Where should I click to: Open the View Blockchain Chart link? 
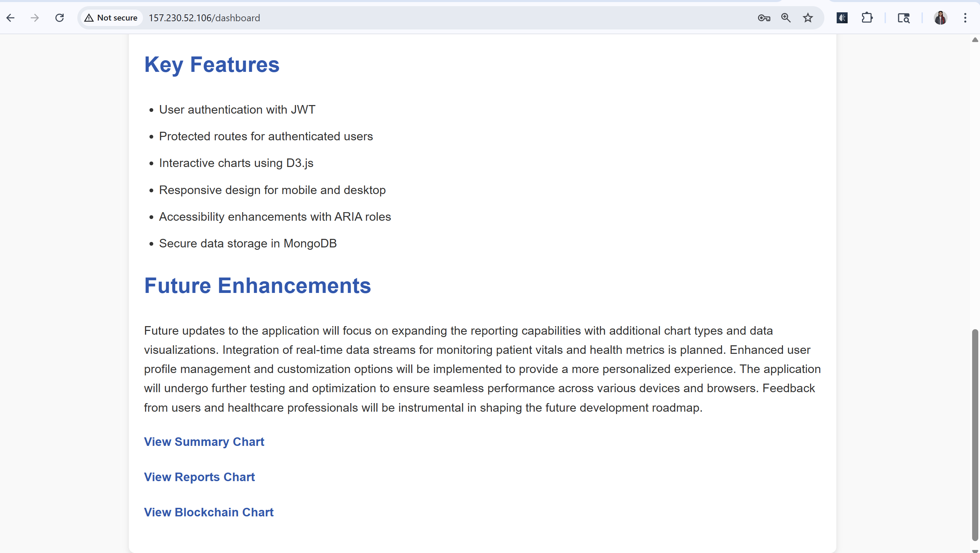tap(208, 512)
